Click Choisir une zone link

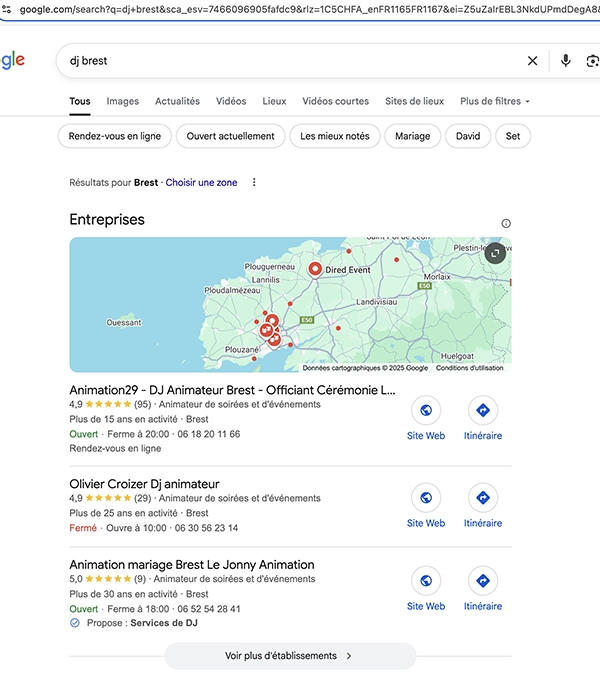coord(201,183)
